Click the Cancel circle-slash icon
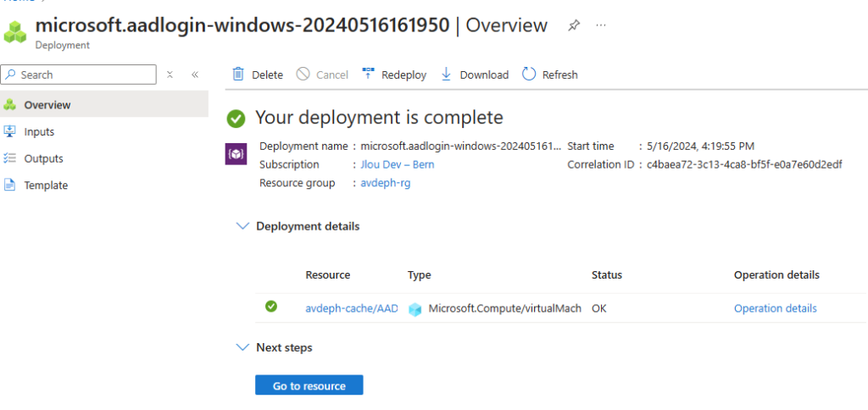This screenshot has width=868, height=410. (x=303, y=75)
